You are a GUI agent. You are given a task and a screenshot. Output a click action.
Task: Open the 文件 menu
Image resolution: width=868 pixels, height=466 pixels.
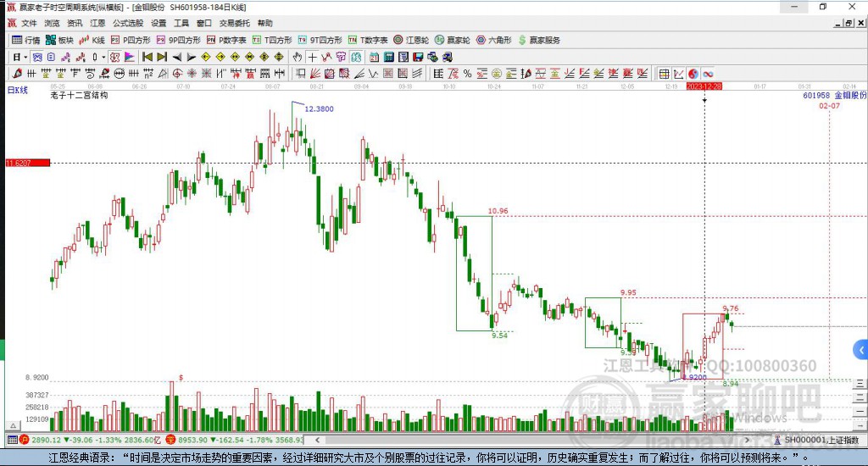pyautogui.click(x=29, y=23)
